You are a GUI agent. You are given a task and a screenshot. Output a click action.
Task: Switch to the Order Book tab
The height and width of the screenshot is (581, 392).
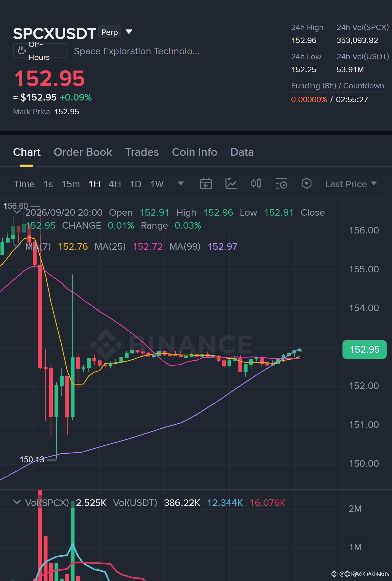[x=83, y=152]
